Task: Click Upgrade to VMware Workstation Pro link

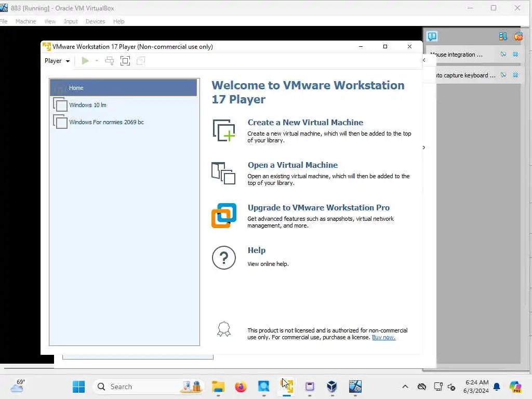Action: pos(318,208)
